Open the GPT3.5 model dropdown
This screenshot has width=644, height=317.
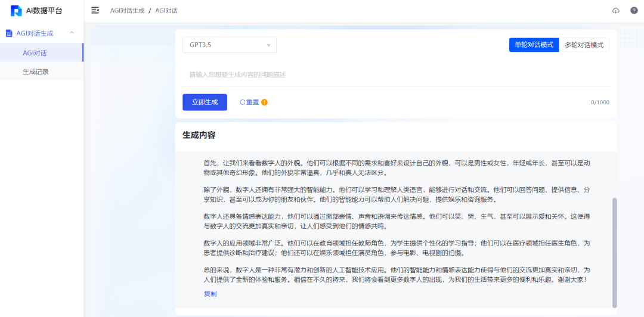pyautogui.click(x=230, y=45)
